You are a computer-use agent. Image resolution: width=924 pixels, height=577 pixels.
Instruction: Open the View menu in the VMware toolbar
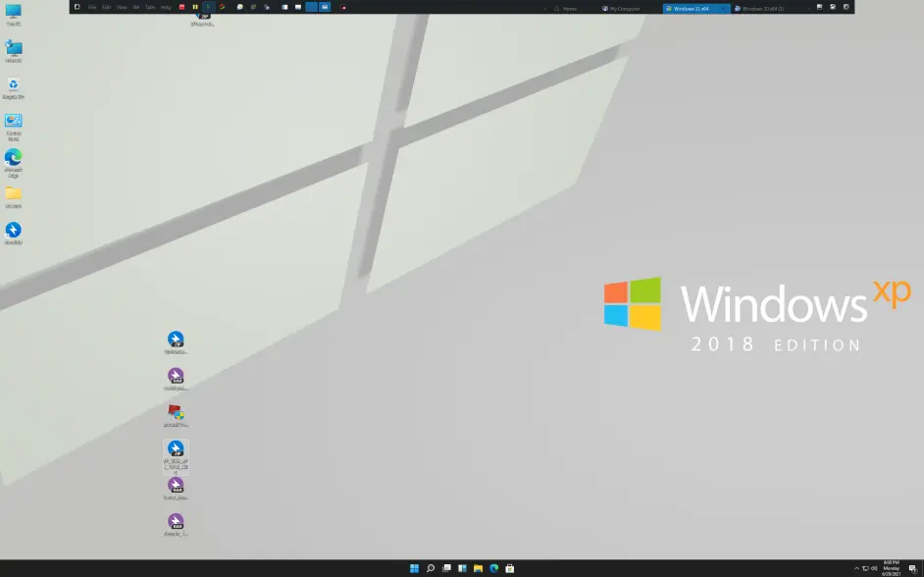(122, 7)
